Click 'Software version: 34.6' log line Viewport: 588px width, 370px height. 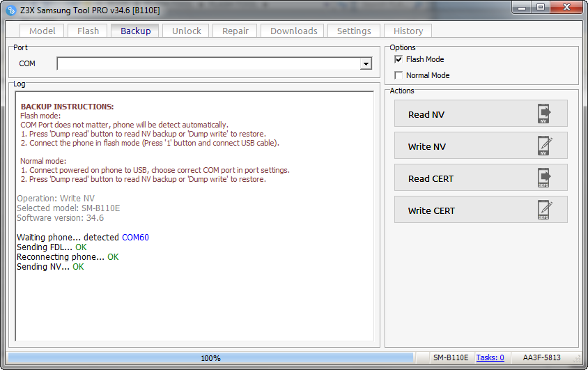(x=60, y=218)
